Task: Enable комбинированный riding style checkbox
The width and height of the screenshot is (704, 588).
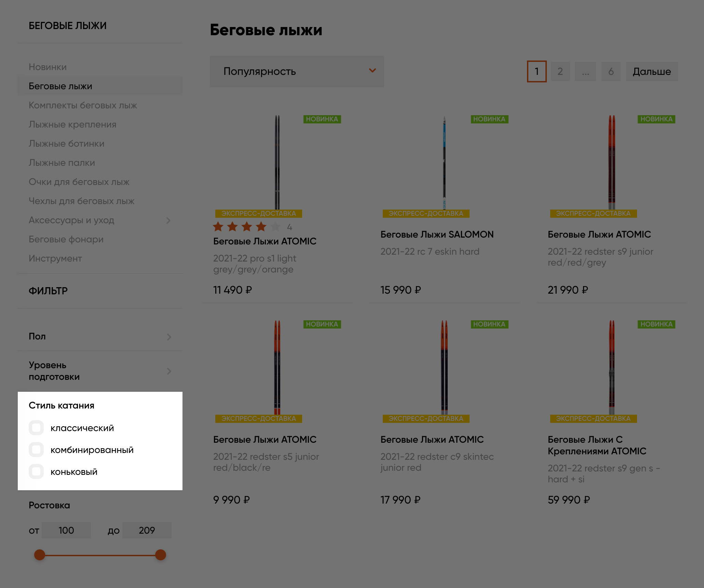Action: 36,450
